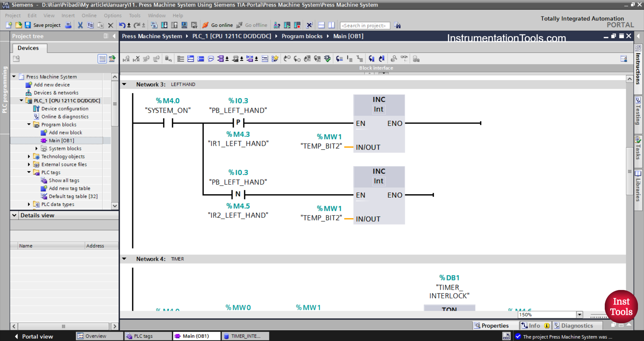Open the Options menu
This screenshot has width=644, height=341.
[112, 15]
